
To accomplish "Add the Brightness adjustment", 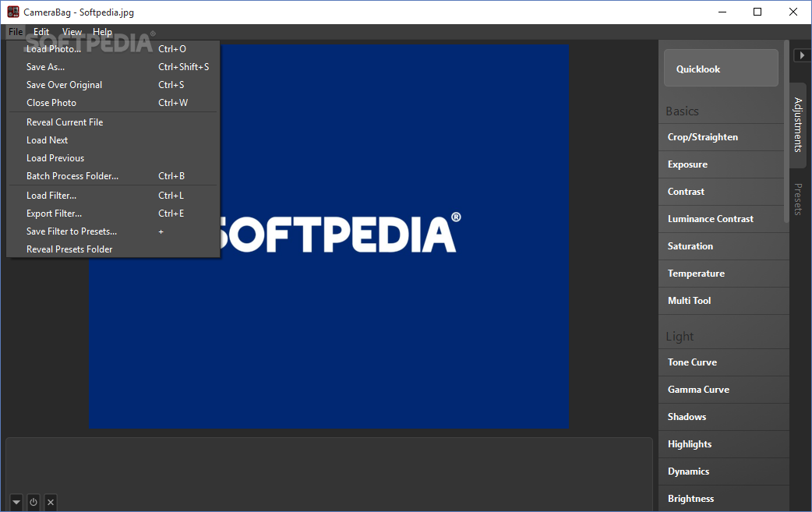I will (x=723, y=499).
